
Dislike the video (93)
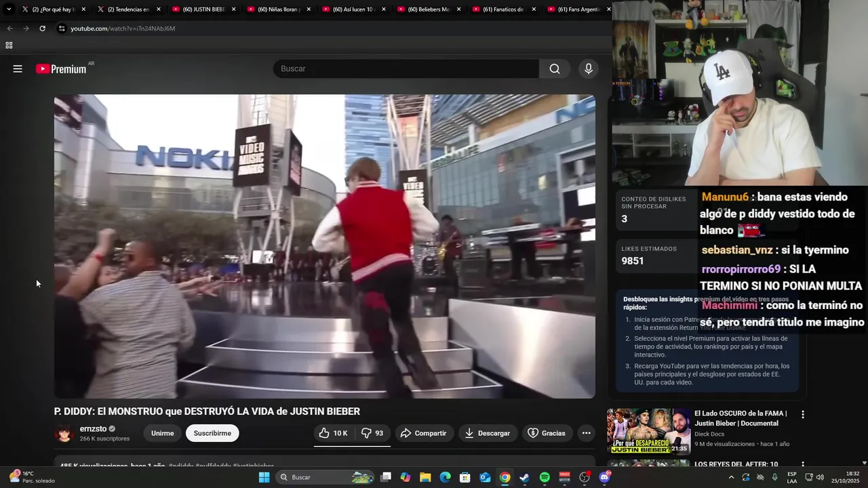(x=372, y=433)
